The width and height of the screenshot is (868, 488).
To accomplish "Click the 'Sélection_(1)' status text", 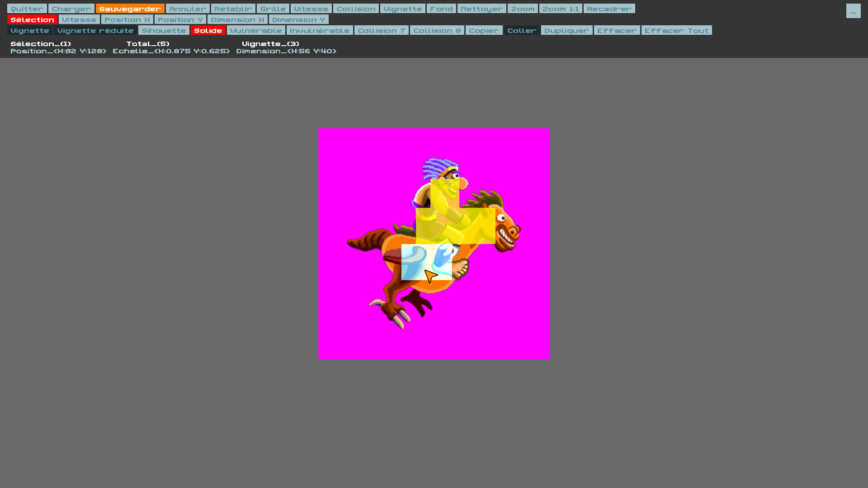I will coord(41,44).
